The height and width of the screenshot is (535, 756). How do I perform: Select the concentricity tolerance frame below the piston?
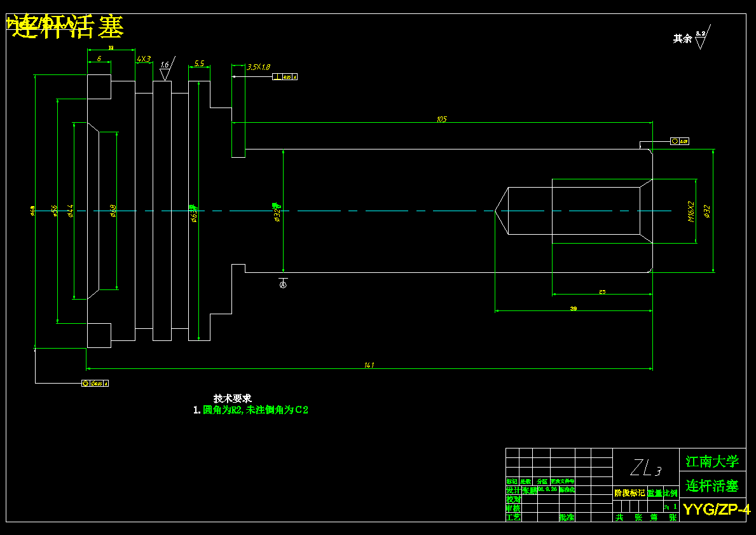[x=95, y=384]
